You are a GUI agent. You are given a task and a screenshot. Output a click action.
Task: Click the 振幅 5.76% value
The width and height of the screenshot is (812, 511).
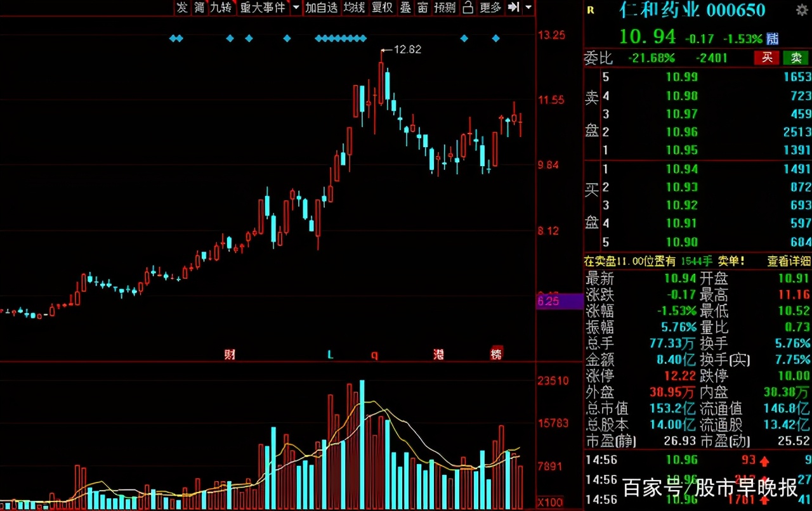pos(679,327)
